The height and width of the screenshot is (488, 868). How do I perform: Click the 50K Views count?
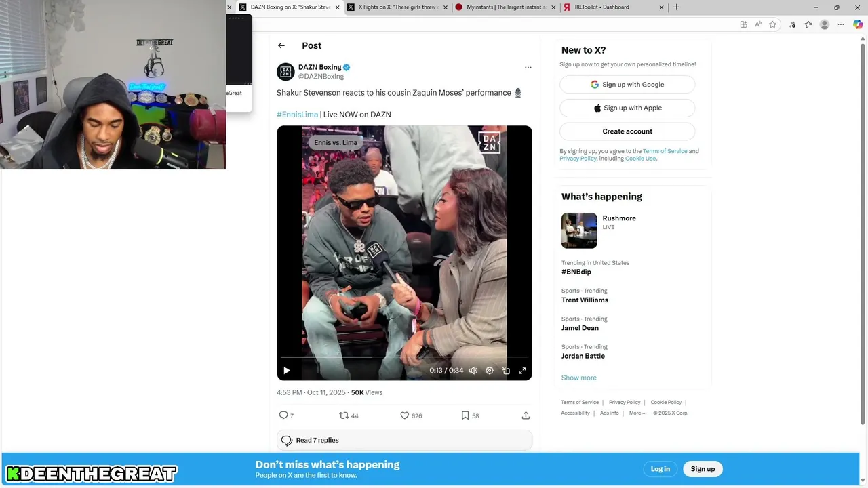tap(367, 392)
